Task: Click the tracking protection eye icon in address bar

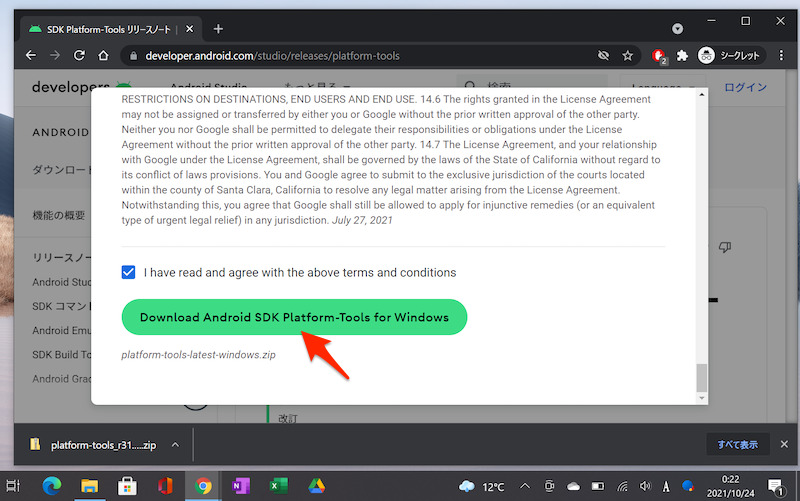Action: coord(602,56)
